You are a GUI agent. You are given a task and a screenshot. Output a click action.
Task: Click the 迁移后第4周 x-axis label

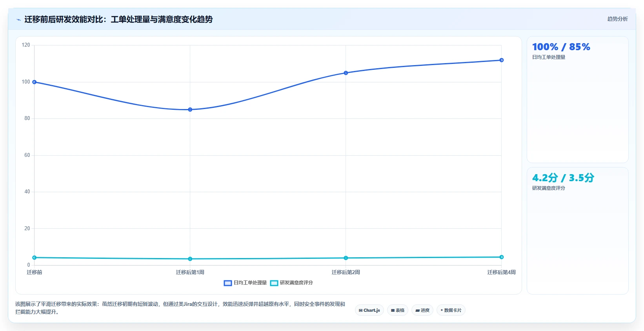(502, 272)
